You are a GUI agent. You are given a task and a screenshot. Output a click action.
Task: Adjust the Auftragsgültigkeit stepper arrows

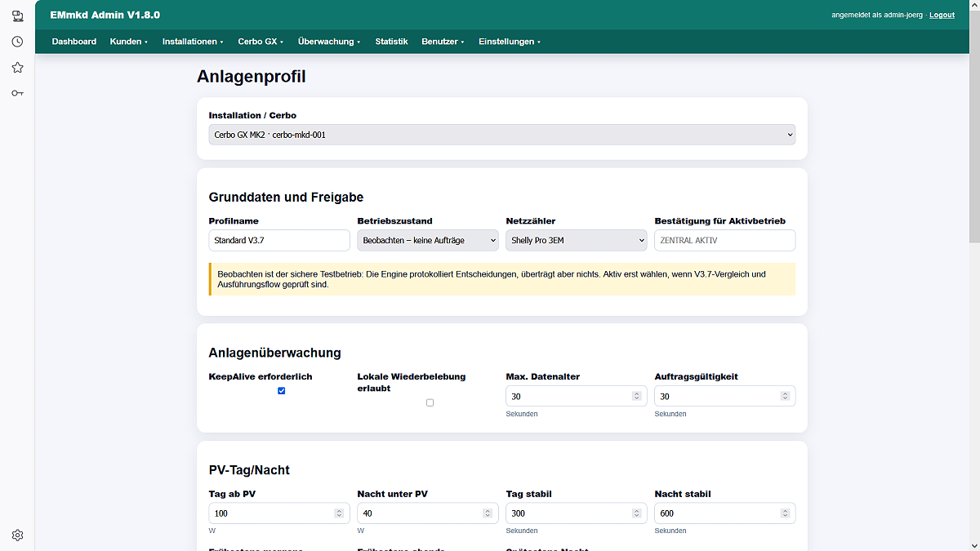tap(785, 396)
